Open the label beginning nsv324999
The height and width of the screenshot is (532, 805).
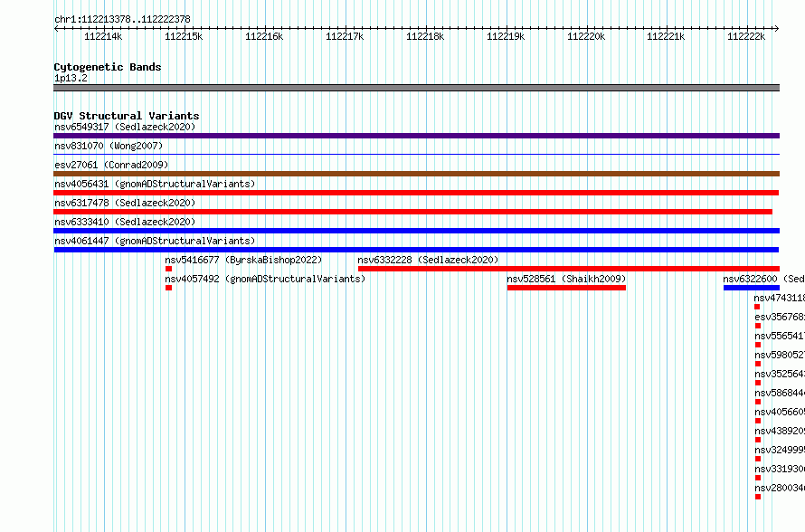coord(780,450)
